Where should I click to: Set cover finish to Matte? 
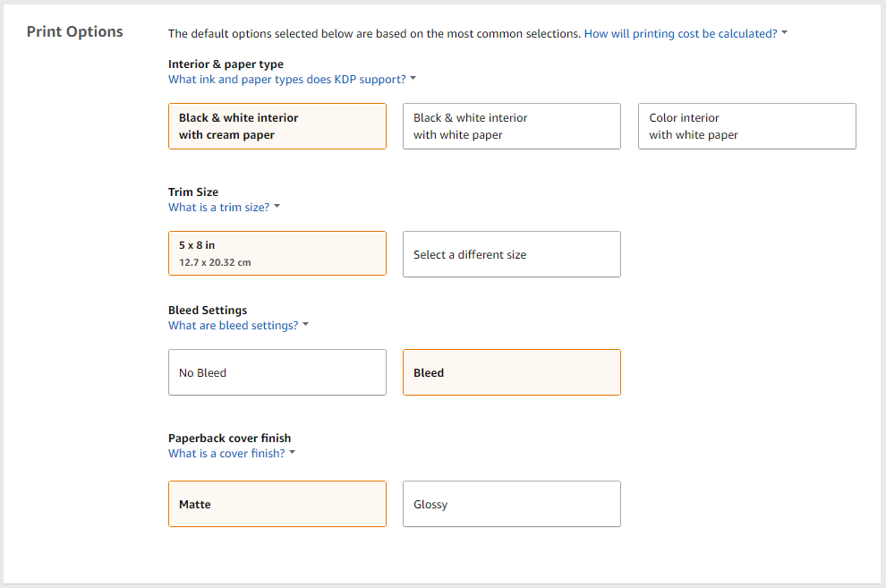tap(277, 504)
